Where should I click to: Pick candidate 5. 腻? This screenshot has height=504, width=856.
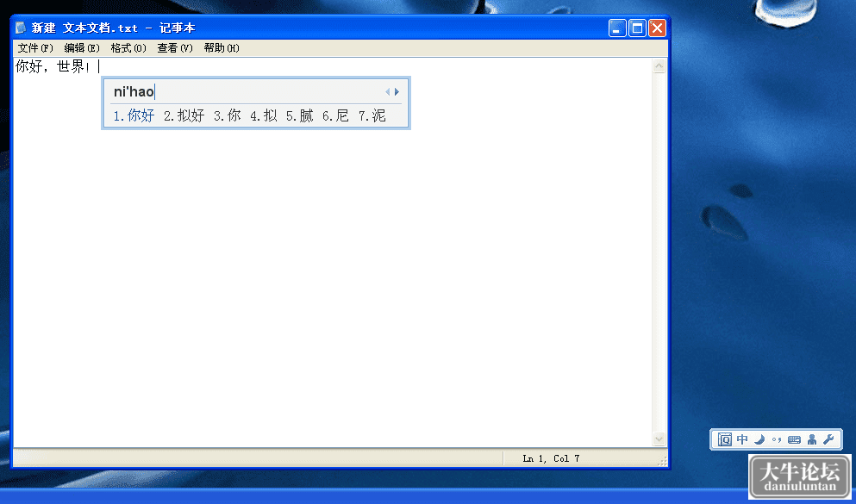[x=300, y=115]
